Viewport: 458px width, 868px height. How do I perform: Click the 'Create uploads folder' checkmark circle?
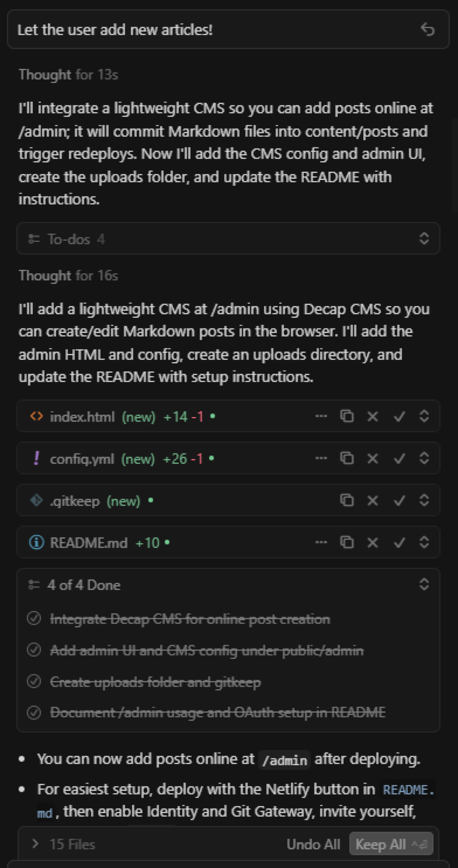[34, 682]
